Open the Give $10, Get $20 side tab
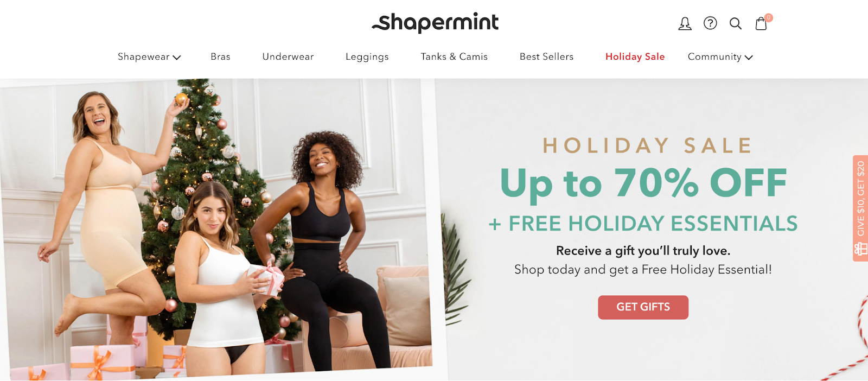This screenshot has width=868, height=381. 860,208
